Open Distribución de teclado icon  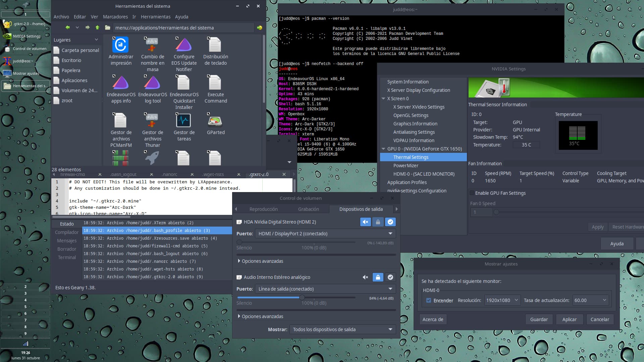pos(215,51)
